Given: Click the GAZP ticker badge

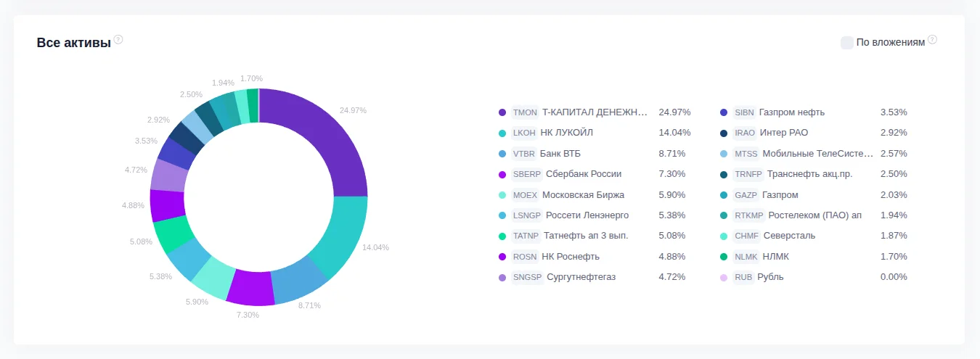Looking at the screenshot, I should click(746, 195).
